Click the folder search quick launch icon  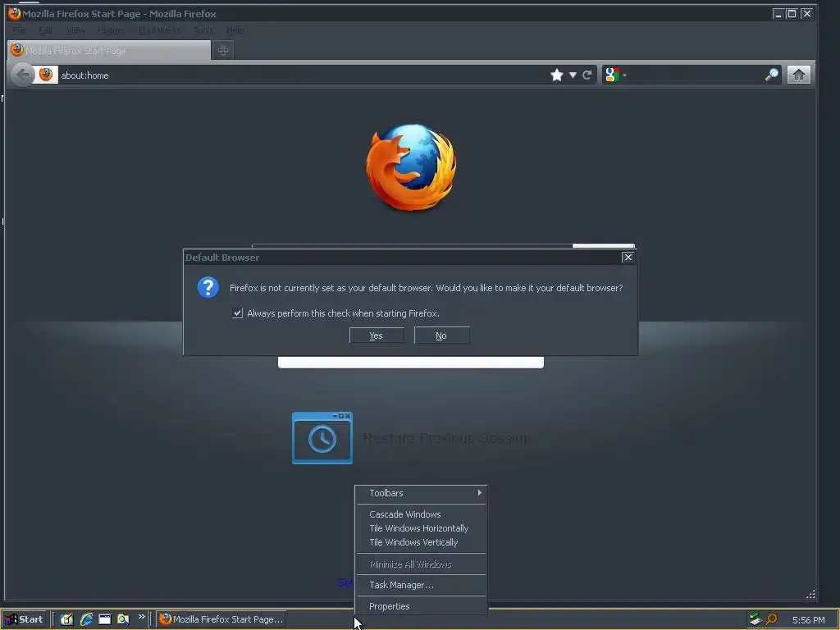[x=123, y=619]
